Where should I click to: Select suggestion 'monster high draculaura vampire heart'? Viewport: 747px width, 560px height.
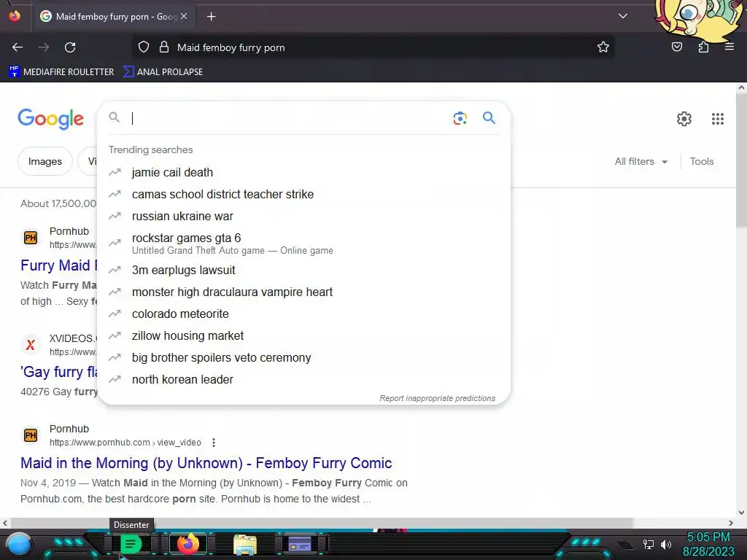(303, 292)
